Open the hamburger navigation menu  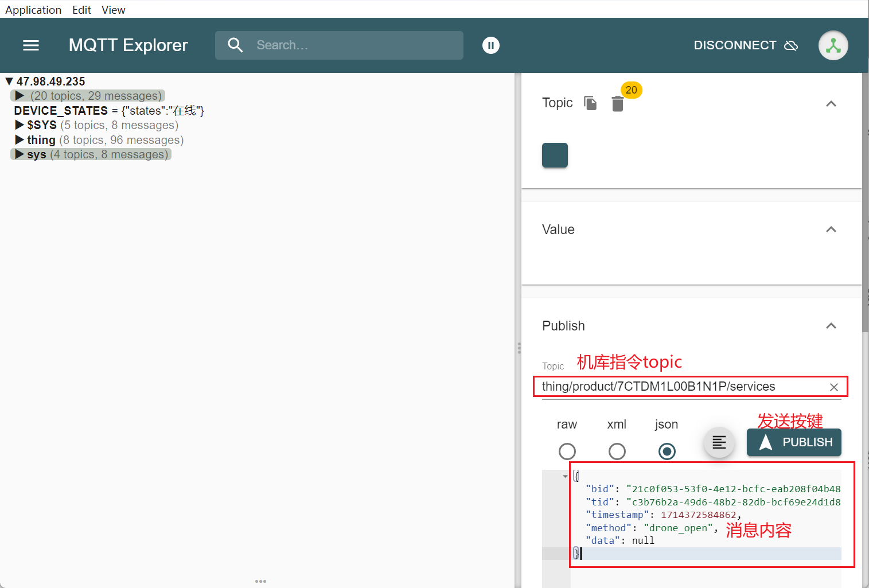coord(31,45)
